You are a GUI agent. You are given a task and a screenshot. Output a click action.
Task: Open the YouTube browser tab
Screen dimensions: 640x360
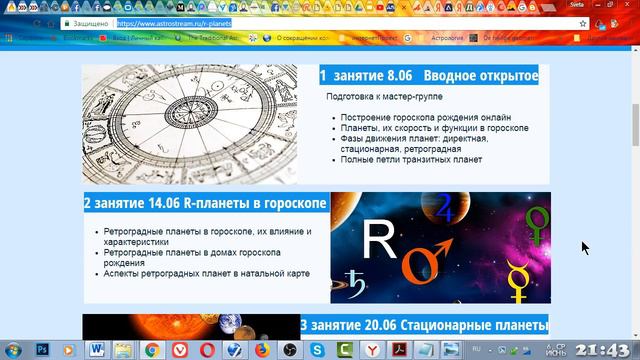point(380,7)
